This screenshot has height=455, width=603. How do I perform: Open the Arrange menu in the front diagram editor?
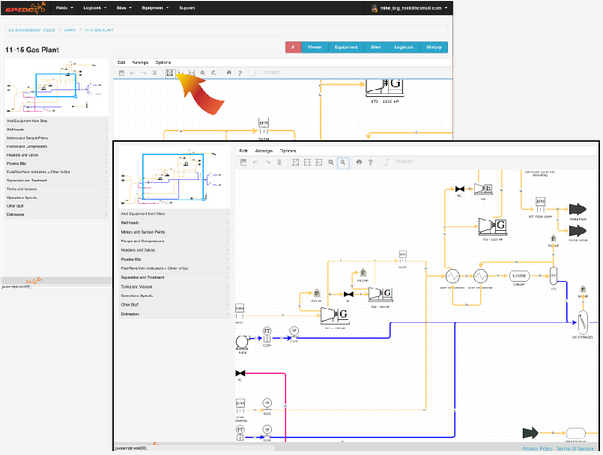click(x=264, y=151)
